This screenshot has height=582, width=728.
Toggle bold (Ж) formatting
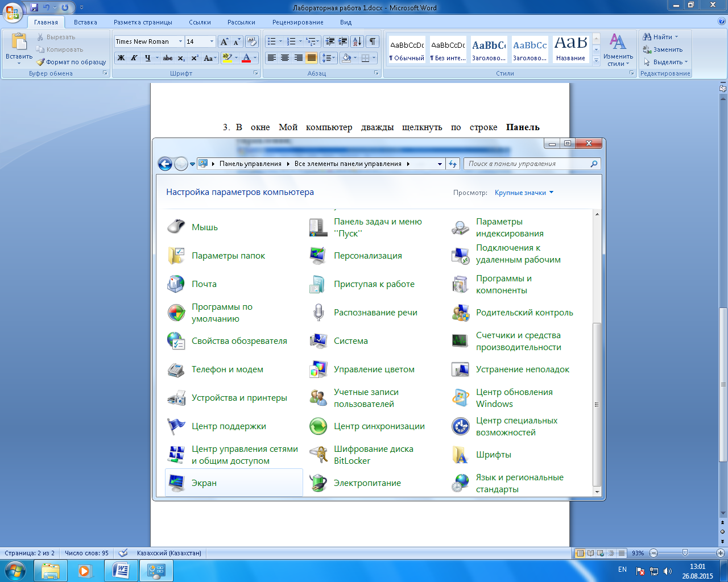pos(121,58)
